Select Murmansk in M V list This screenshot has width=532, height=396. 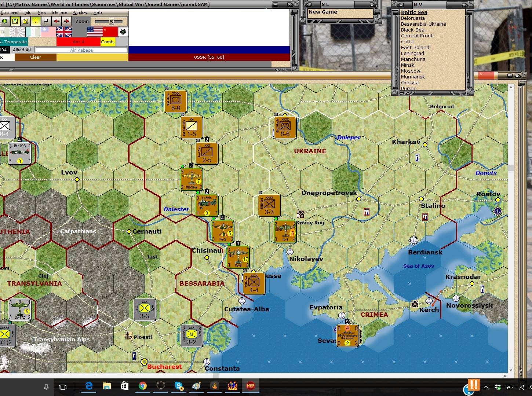[413, 77]
